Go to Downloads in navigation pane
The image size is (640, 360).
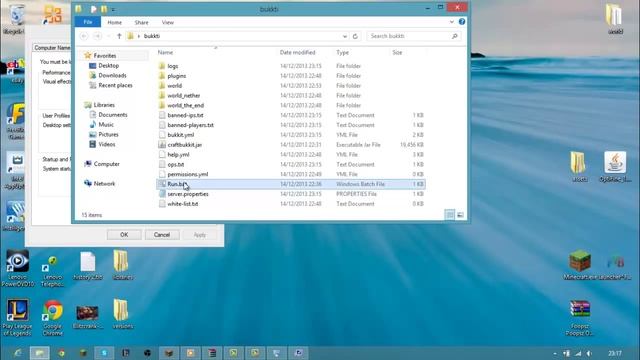click(112, 76)
